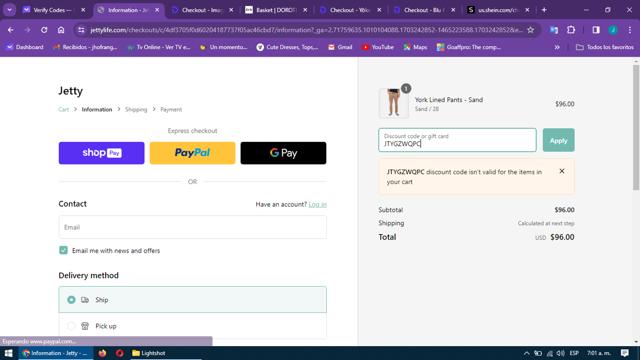Click the York Lined Pants thumbnail

tap(393, 103)
